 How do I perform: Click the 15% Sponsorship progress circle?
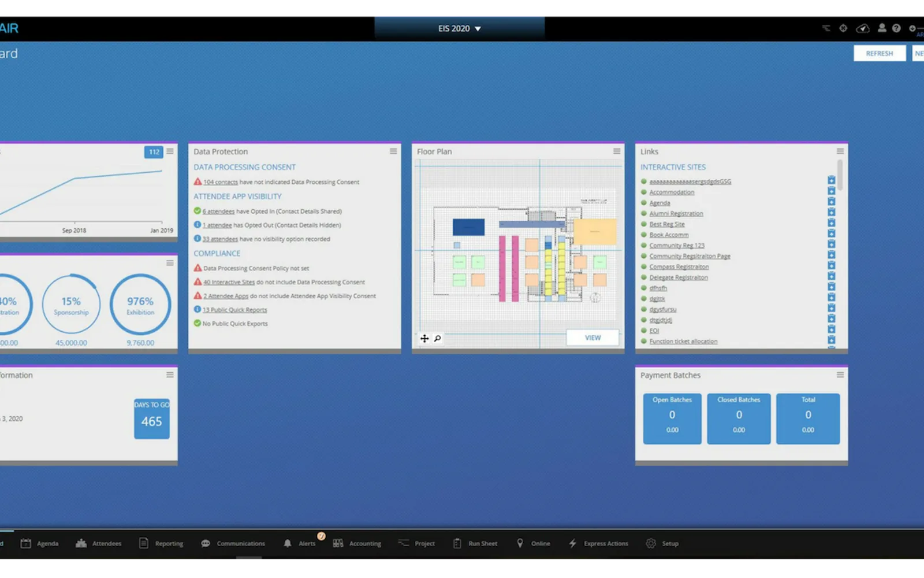(x=71, y=305)
